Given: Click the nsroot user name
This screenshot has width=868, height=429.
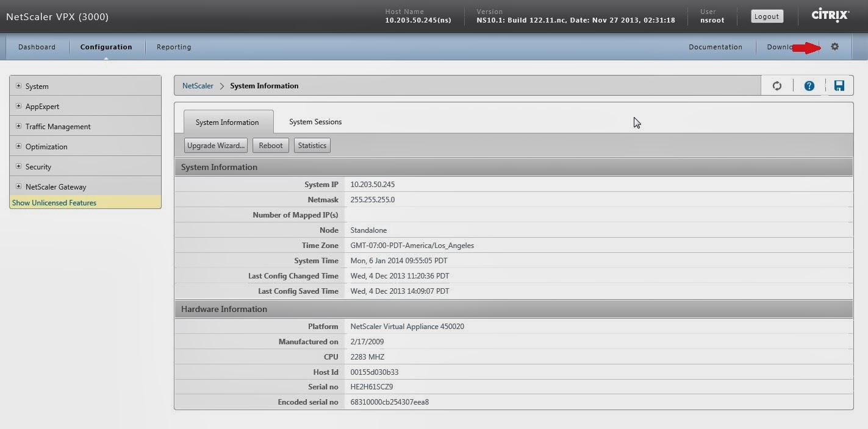Looking at the screenshot, I should point(712,20).
